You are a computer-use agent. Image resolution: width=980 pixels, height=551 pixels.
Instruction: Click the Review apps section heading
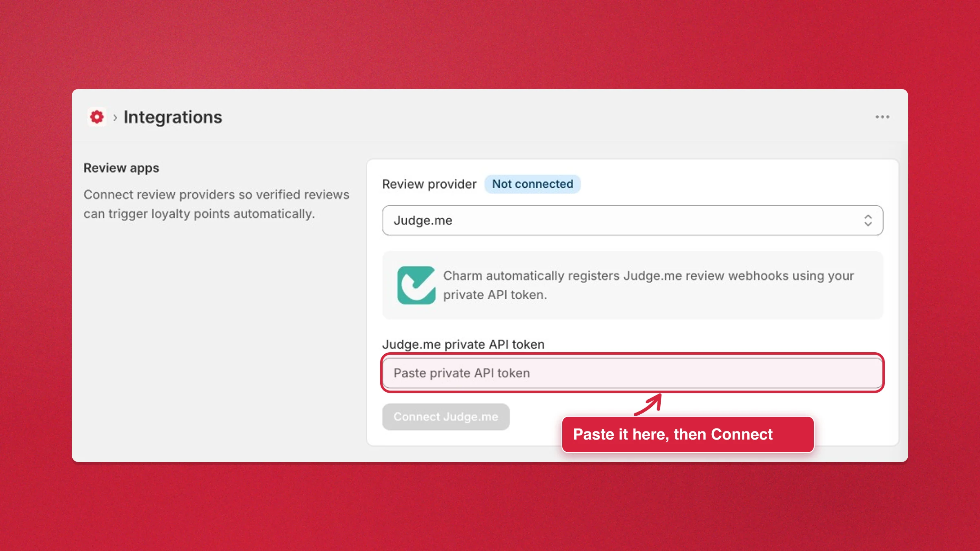[121, 168]
